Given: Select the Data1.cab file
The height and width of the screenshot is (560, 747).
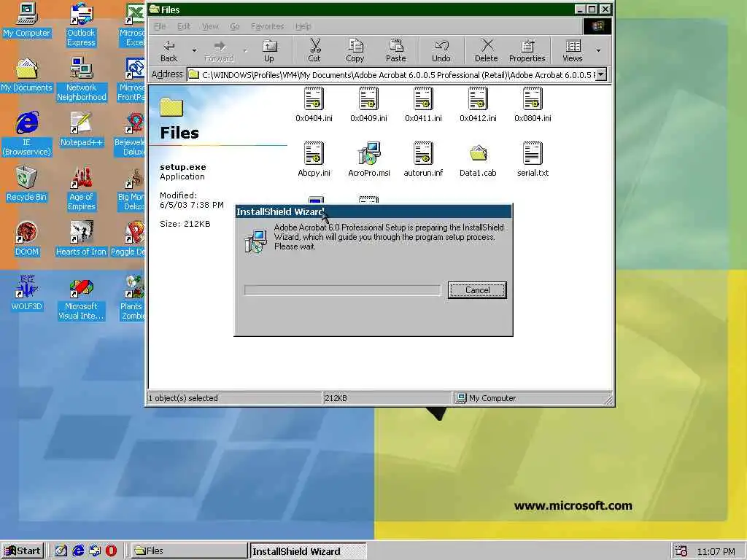Looking at the screenshot, I should click(x=478, y=160).
